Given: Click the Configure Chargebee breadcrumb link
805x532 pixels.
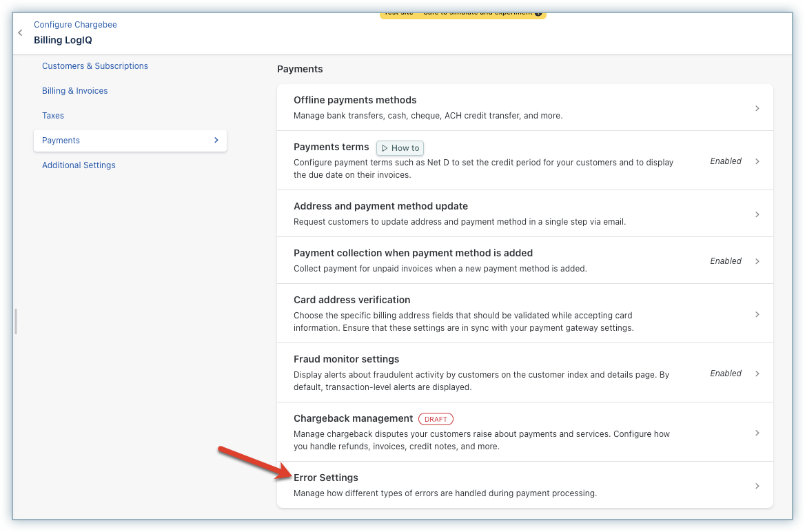Looking at the screenshot, I should coord(75,24).
